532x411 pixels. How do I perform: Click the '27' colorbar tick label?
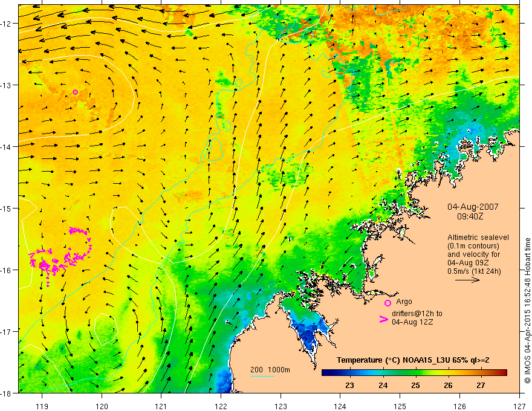tap(481, 385)
